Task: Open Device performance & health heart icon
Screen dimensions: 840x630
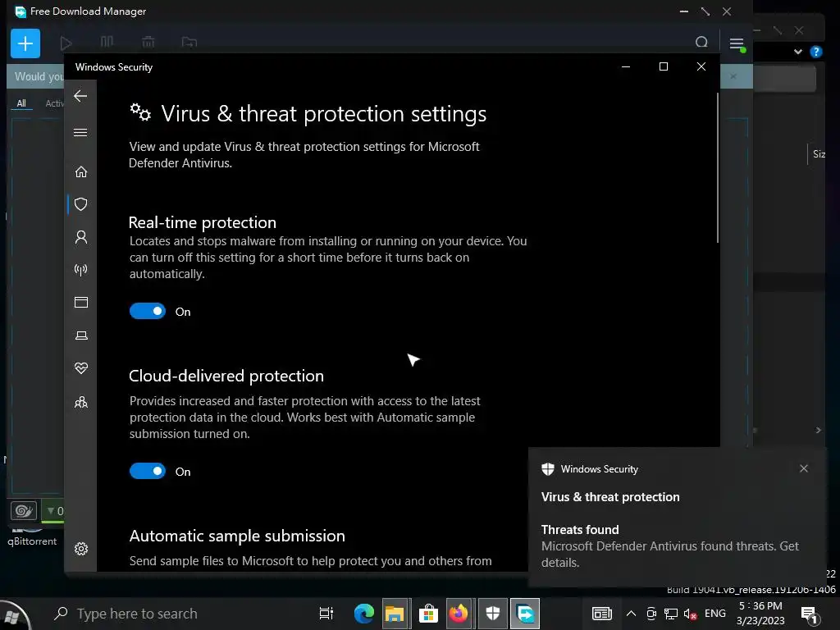Action: 81,368
